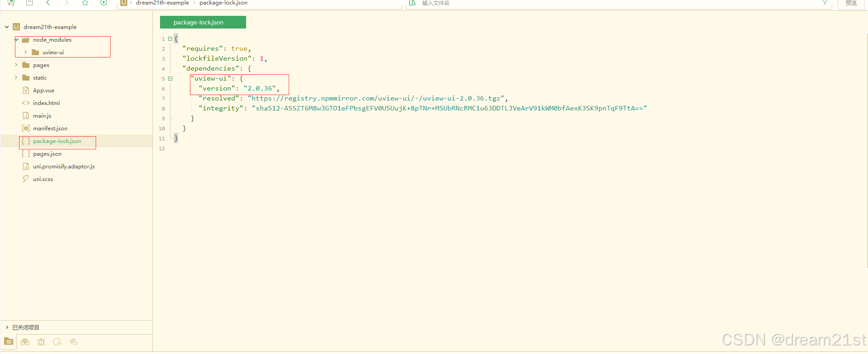Open the sync arrows panel icon
The height and width of the screenshot is (354, 868).
pos(58,342)
